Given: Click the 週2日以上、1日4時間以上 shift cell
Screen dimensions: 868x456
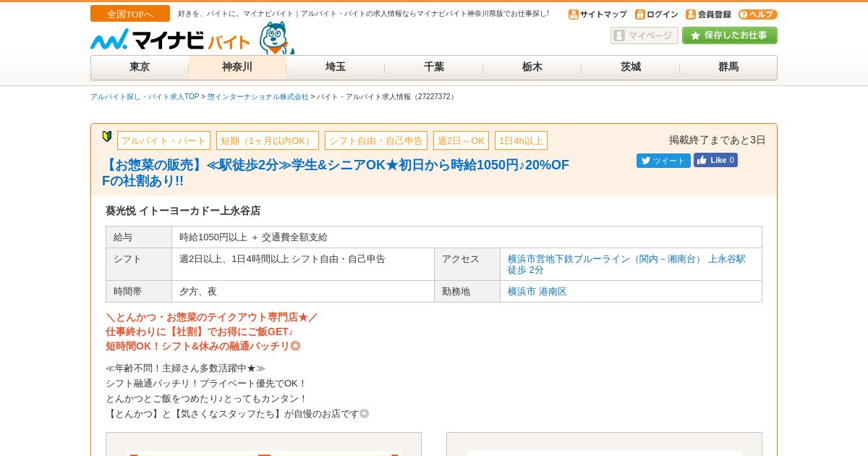Looking at the screenshot, I should pyautogui.click(x=303, y=264).
